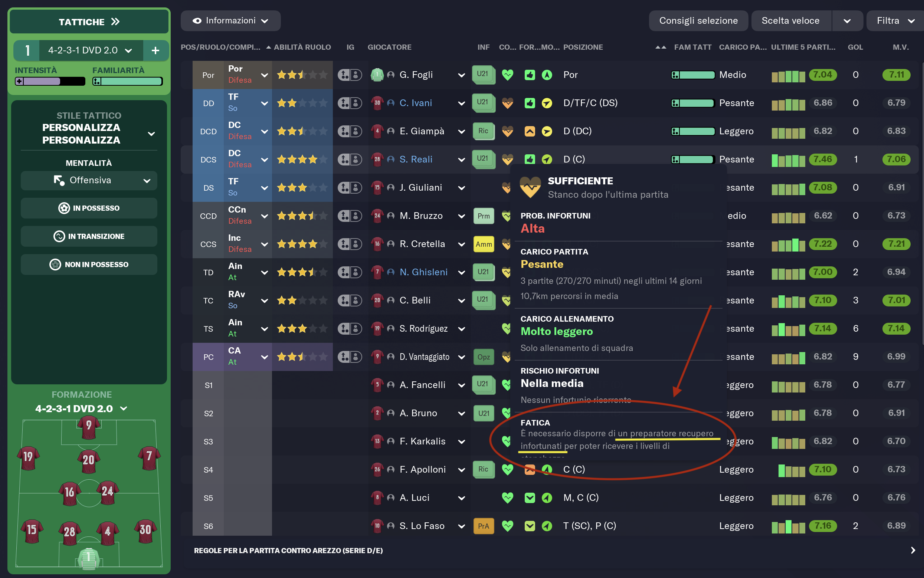
Task: Open the In Possesso instructions tab
Action: click(89, 208)
